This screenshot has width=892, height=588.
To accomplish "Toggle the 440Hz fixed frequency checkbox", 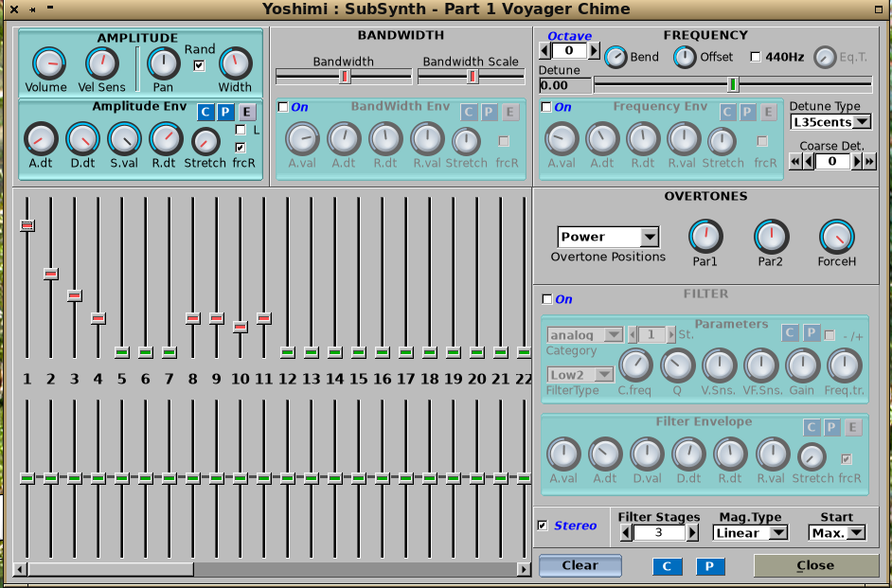I will [x=756, y=57].
